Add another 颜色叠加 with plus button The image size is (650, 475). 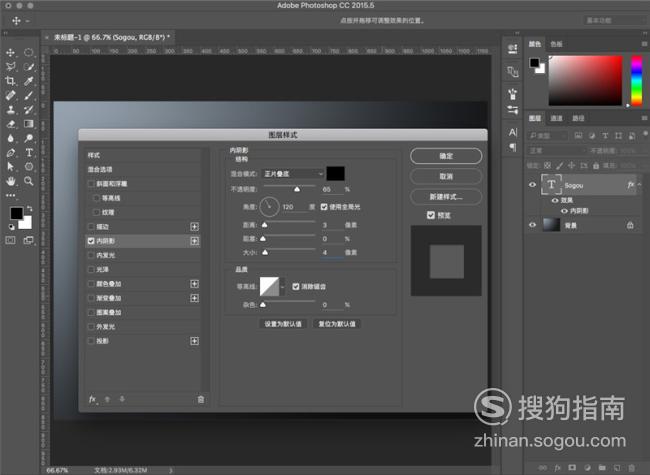[x=194, y=284]
